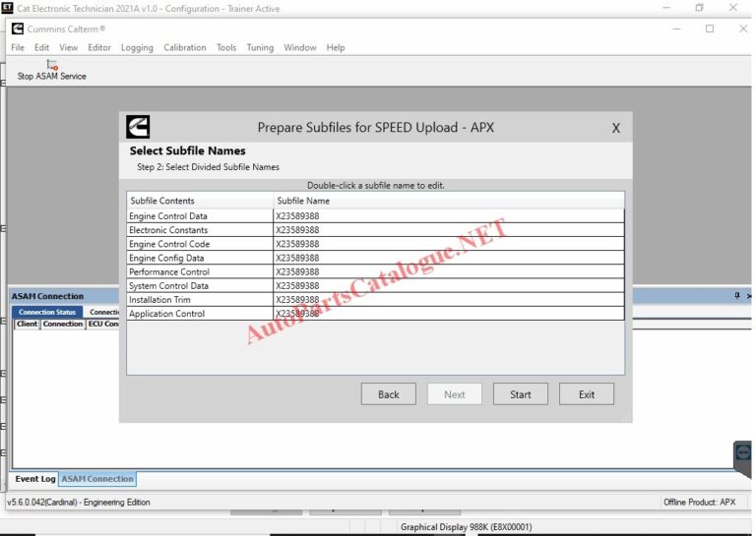Click the Cummins logo in dialog header
This screenshot has width=756, height=536.
[x=138, y=127]
